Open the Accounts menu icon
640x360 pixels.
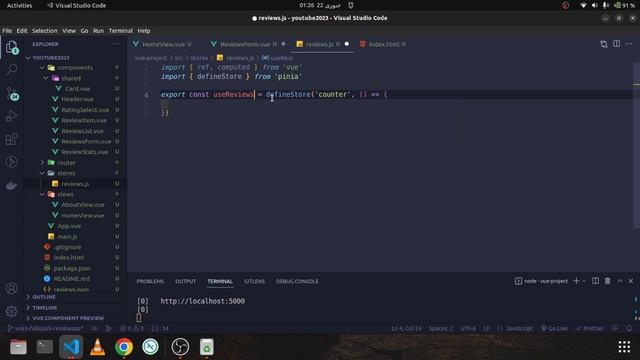click(x=11, y=288)
